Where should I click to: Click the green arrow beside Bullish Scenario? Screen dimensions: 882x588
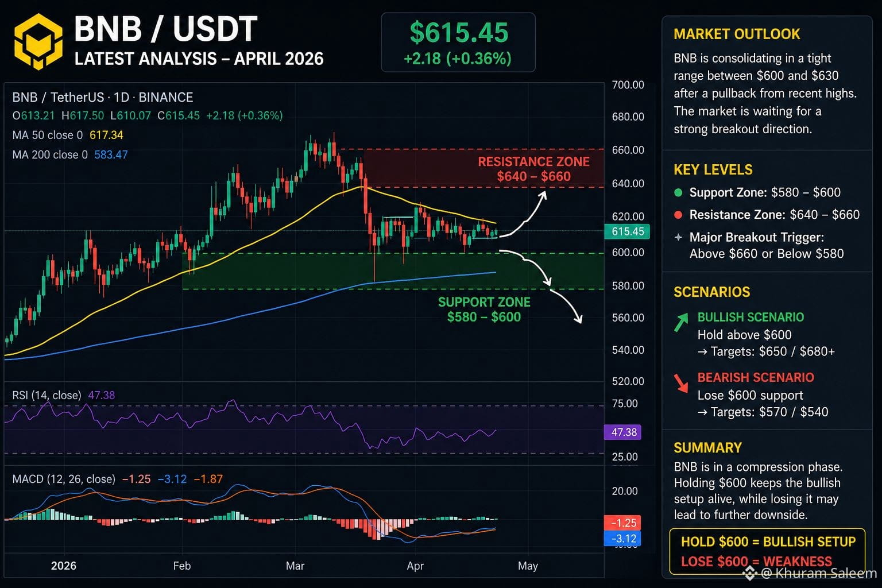[x=681, y=322]
